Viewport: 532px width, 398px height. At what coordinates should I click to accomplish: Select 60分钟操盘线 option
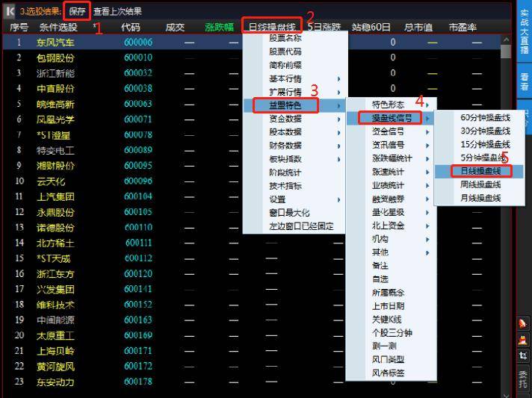[x=480, y=118]
